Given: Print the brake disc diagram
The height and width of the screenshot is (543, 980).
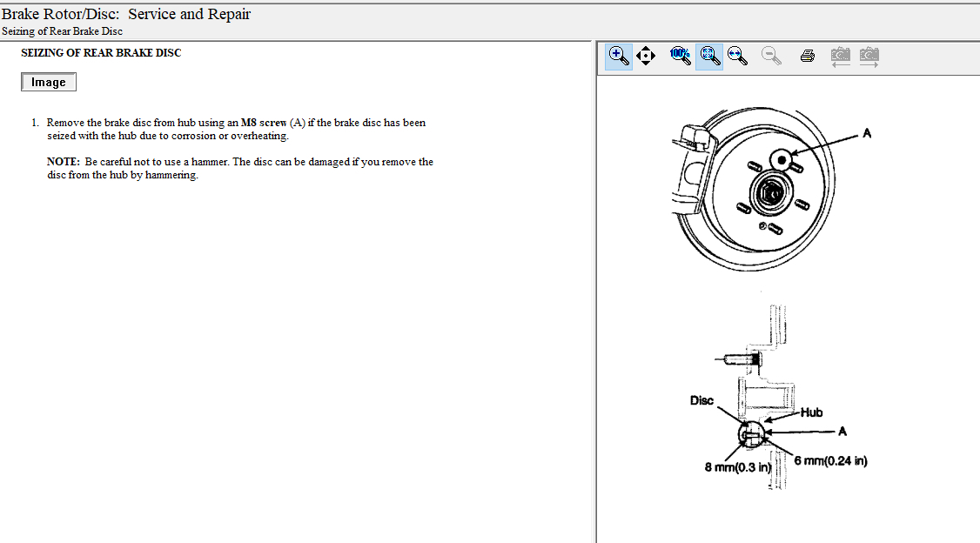Looking at the screenshot, I should (x=808, y=57).
